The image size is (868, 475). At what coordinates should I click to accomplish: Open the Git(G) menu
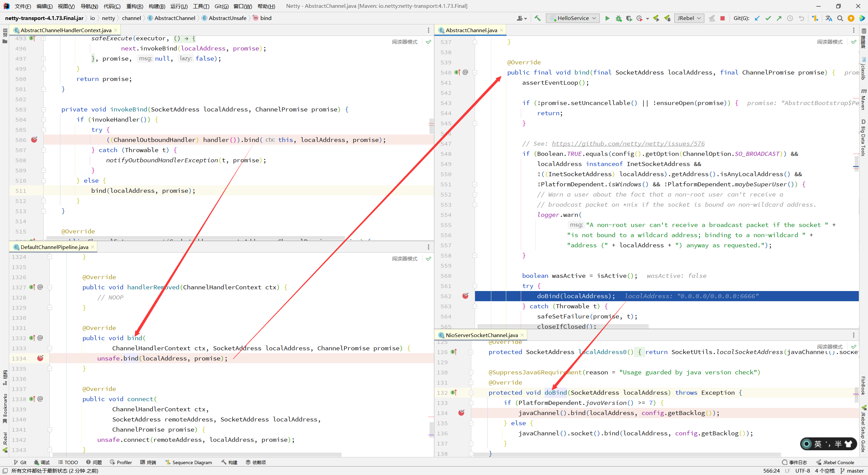click(x=221, y=6)
